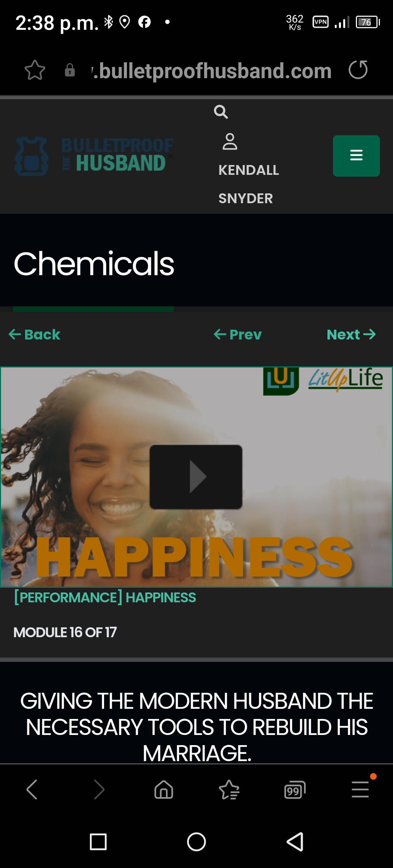Open the previous lesson with Prev

(x=238, y=334)
